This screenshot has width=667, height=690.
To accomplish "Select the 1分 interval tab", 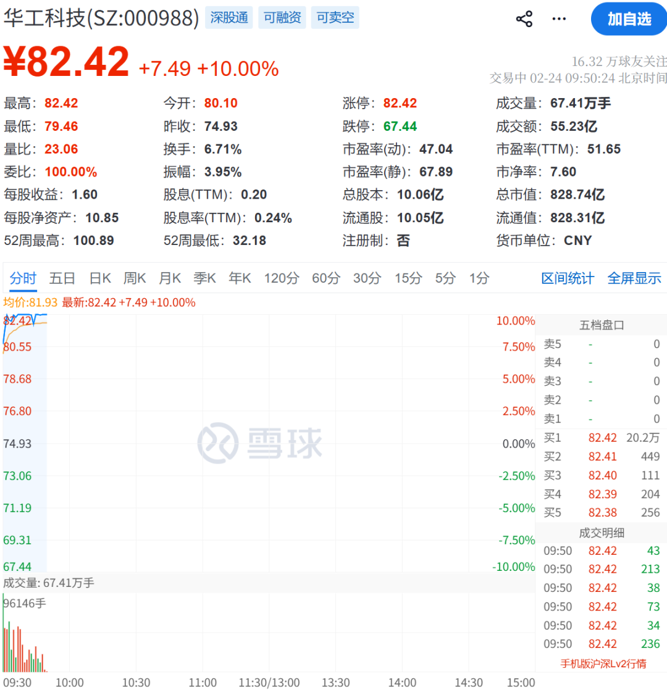I will [x=479, y=278].
